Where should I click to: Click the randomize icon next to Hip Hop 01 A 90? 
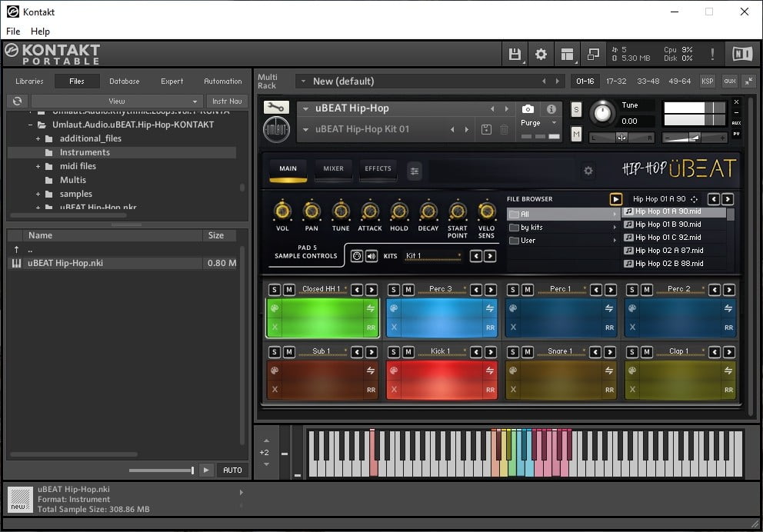(x=694, y=199)
